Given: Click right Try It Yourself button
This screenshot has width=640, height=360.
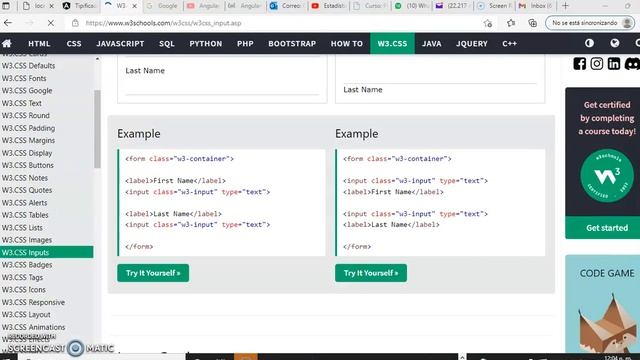Looking at the screenshot, I should point(371,273).
